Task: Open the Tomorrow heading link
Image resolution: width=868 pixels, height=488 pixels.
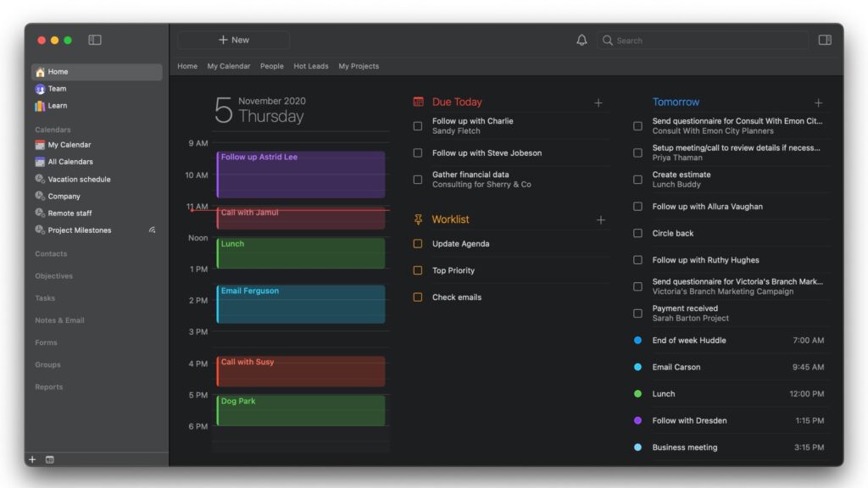Action: point(676,102)
